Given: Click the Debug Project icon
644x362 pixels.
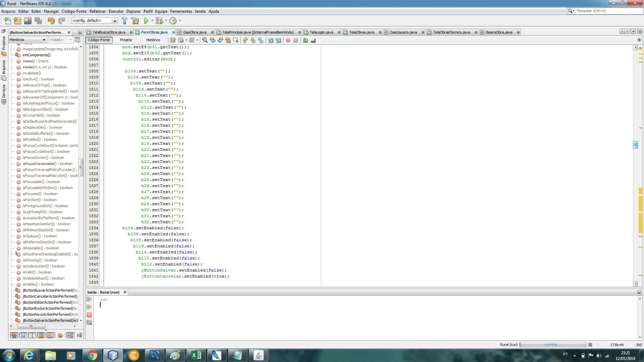Looking at the screenshot, I should pos(159,21).
